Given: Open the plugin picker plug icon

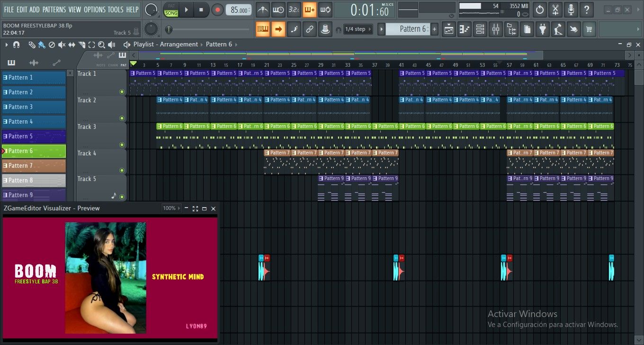Looking at the screenshot, I should [x=542, y=29].
